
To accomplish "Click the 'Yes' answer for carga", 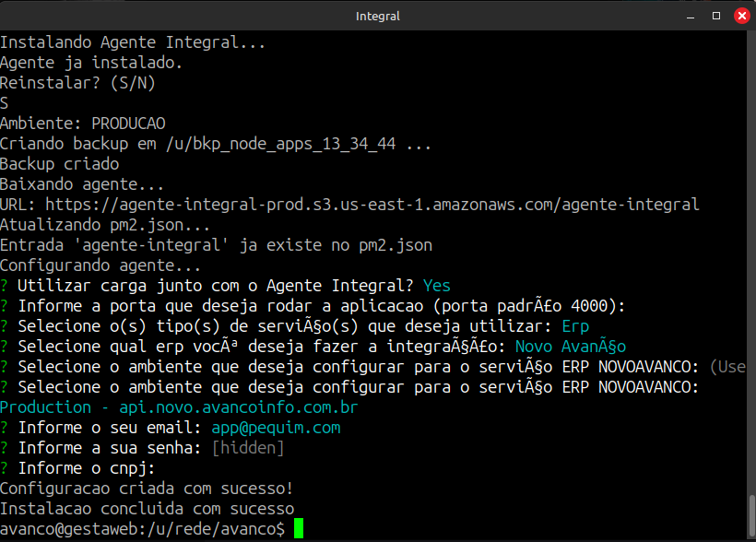I will [437, 286].
